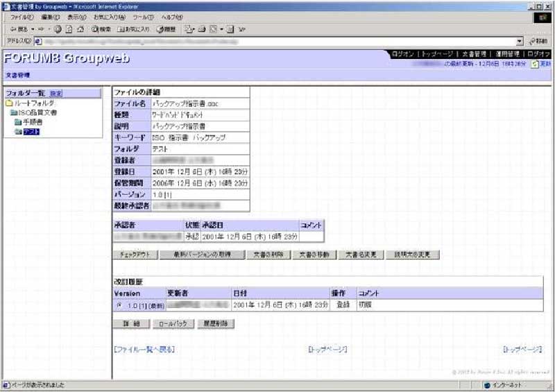Open the Search (検索) toolbar button
555x392 pixels.
click(101, 29)
